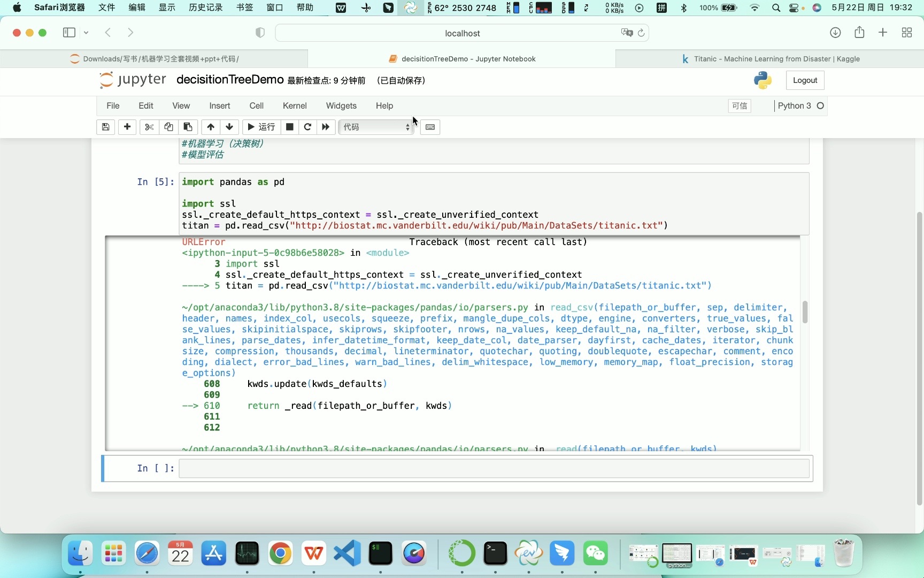Rename notebook title decisitionTreeDemo
The height and width of the screenshot is (578, 924).
pos(230,80)
